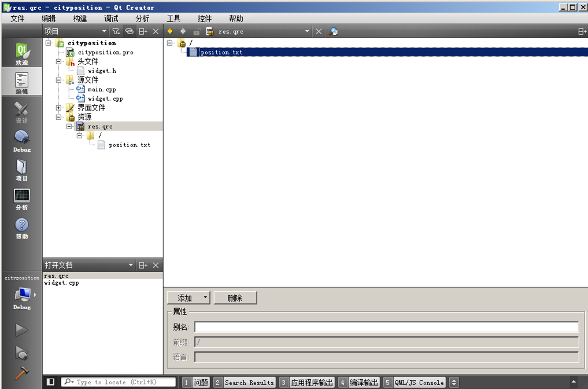Viewport: 588px width, 389px height.
Task: Collapse the 头文件 folder
Action: pyautogui.click(x=59, y=61)
